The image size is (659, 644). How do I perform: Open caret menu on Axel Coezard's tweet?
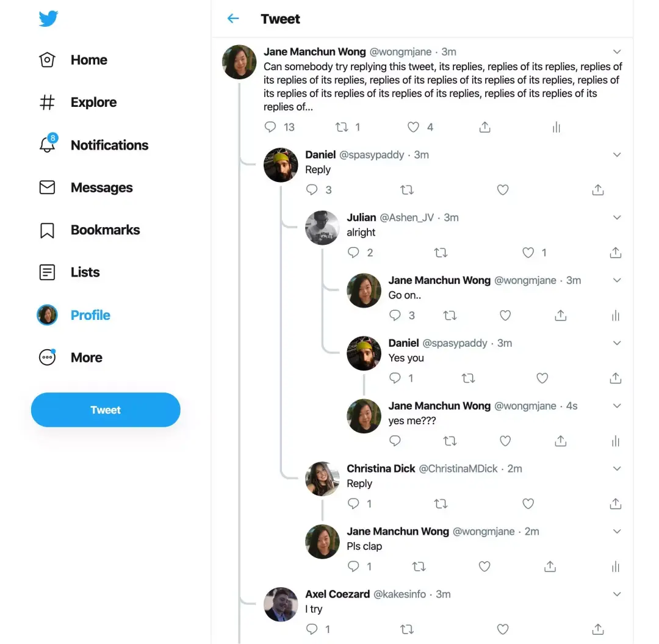tap(616, 594)
